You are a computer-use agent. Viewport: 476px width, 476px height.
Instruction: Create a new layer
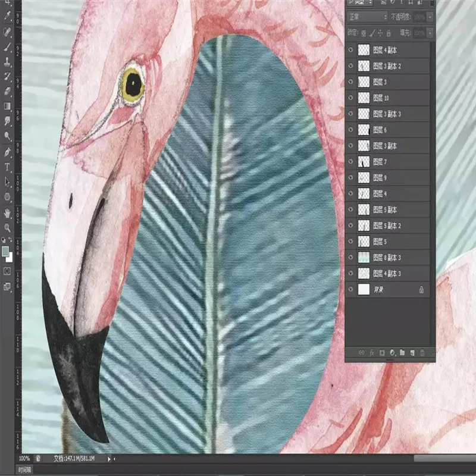pos(412,352)
